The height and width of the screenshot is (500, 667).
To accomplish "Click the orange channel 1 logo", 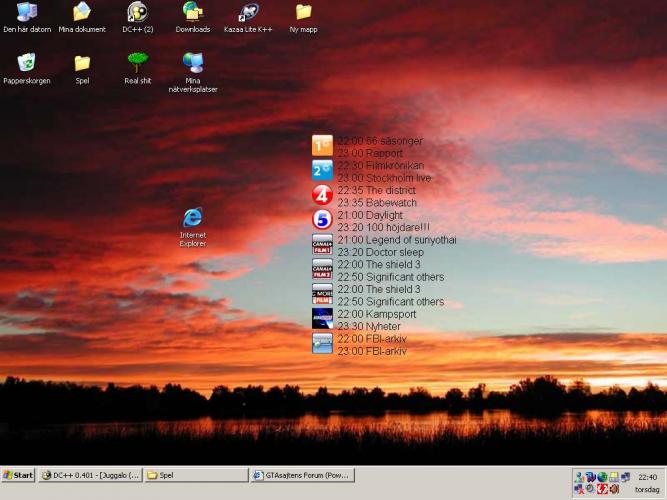I will (x=322, y=146).
